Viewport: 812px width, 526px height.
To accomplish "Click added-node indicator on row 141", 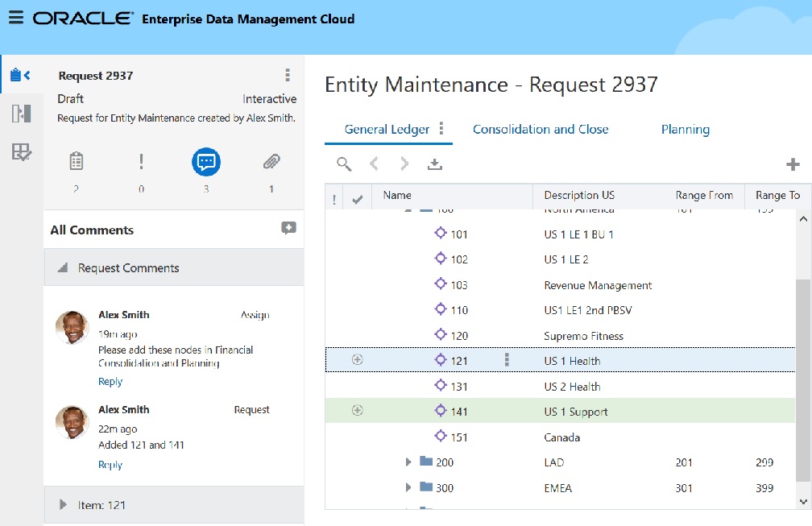I will tap(358, 410).
